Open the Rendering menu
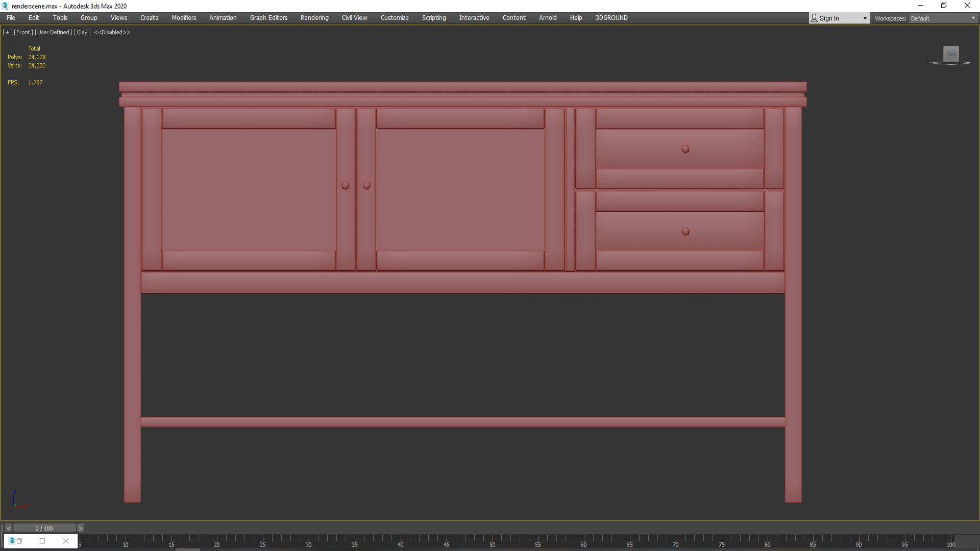The width and height of the screenshot is (980, 551). point(314,18)
